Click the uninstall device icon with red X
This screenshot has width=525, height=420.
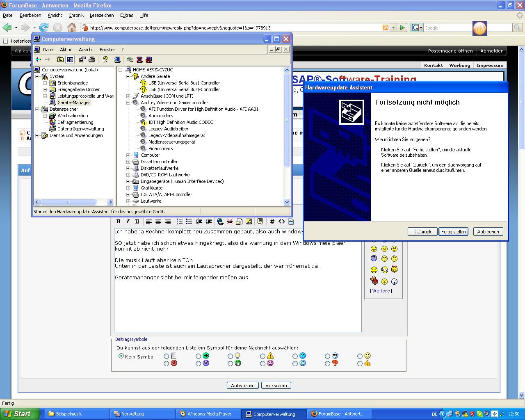tap(139, 59)
